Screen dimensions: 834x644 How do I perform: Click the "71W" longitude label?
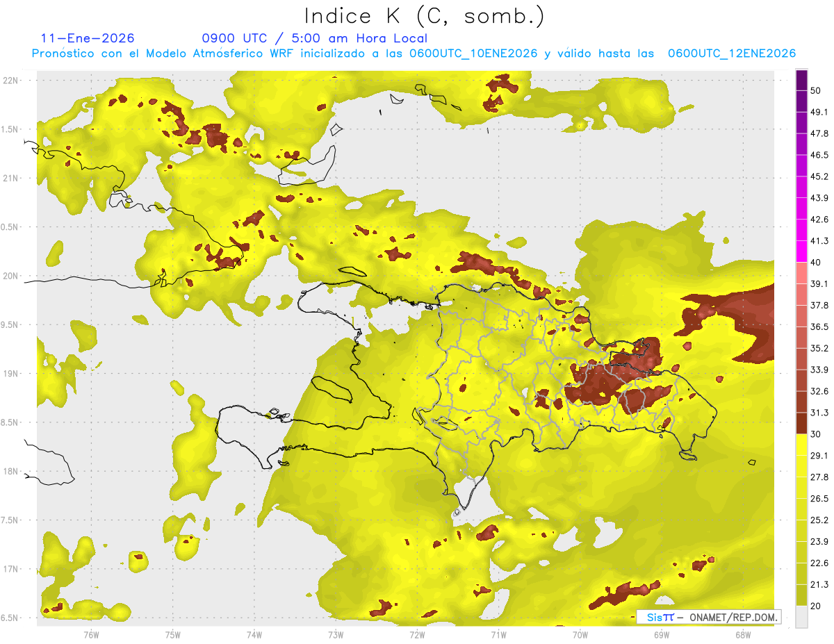(498, 635)
